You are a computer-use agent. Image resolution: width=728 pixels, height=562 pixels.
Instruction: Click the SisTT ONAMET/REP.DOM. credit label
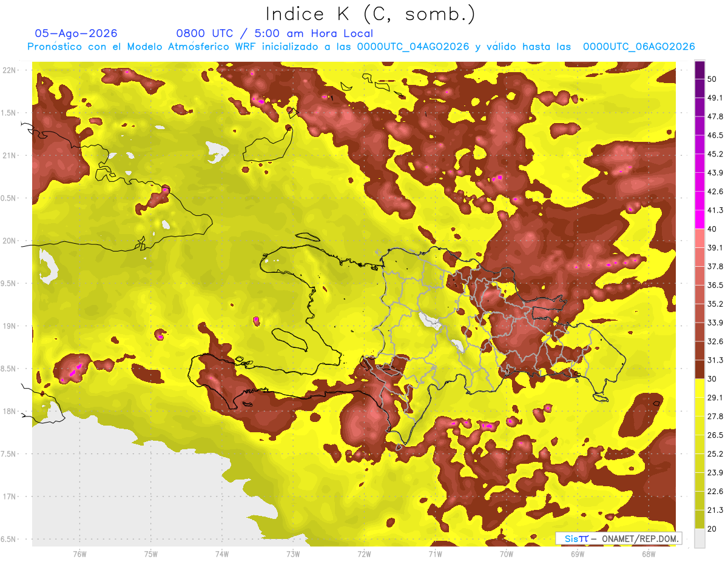pyautogui.click(x=618, y=538)
